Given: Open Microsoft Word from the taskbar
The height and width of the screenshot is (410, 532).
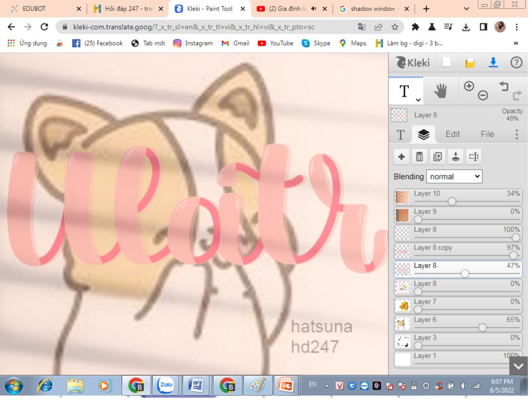Looking at the screenshot, I should coord(195,385).
